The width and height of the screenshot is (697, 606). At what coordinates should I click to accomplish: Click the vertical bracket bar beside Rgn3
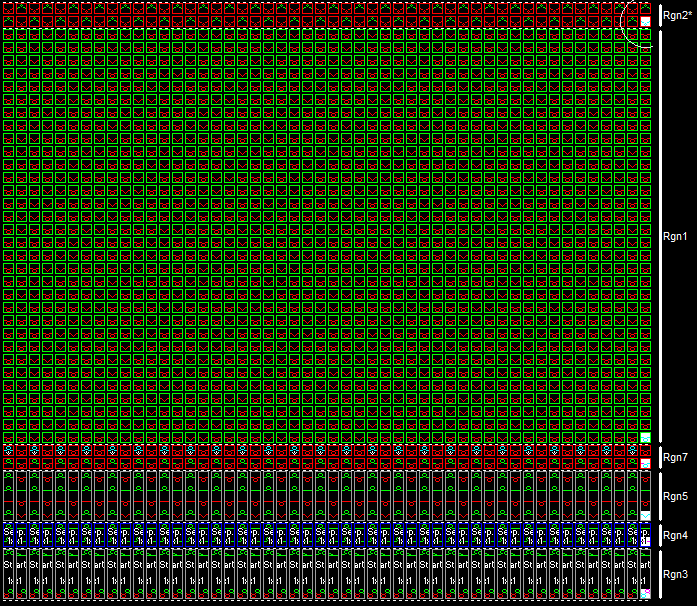tap(660, 574)
